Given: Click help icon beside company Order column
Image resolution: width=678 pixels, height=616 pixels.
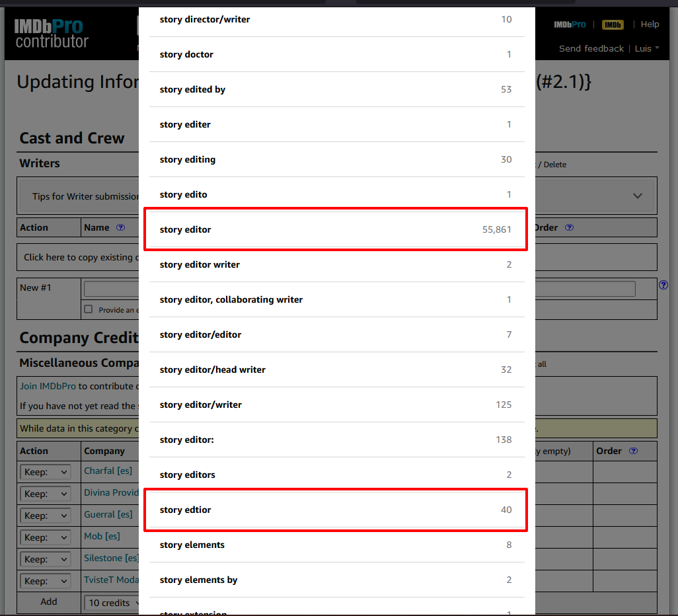Looking at the screenshot, I should (633, 451).
